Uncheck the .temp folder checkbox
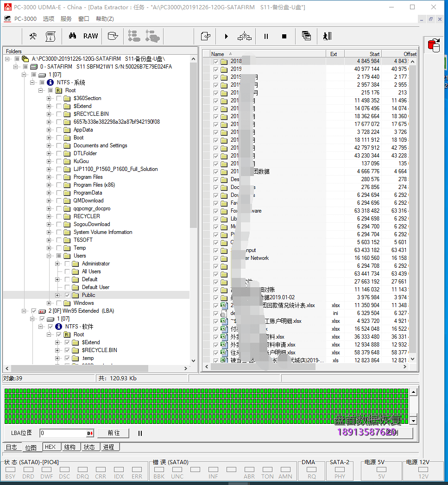Screen dimensions: 448x485 (67, 358)
